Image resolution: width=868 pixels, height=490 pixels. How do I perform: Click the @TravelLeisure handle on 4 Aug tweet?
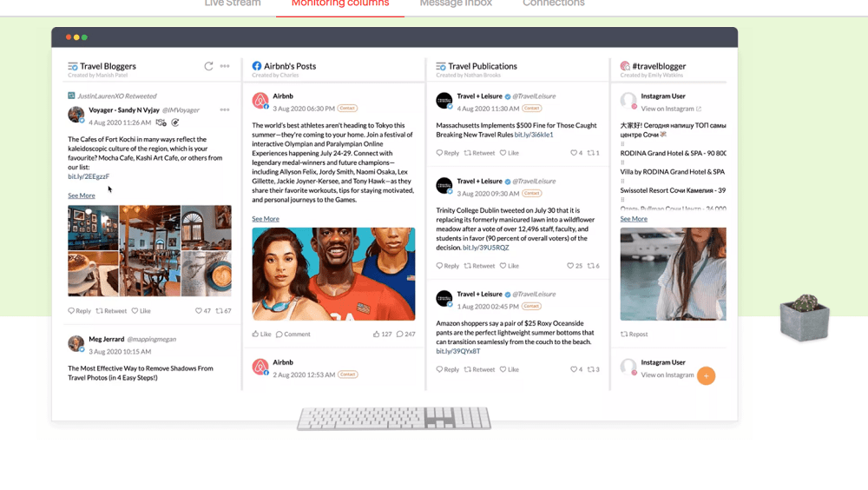point(534,96)
